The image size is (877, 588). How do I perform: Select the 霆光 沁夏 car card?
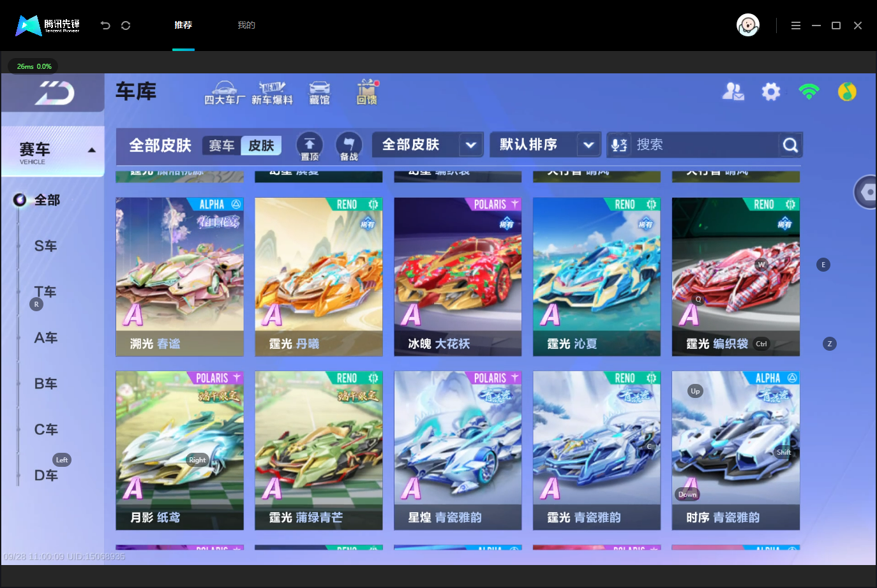[x=597, y=277]
